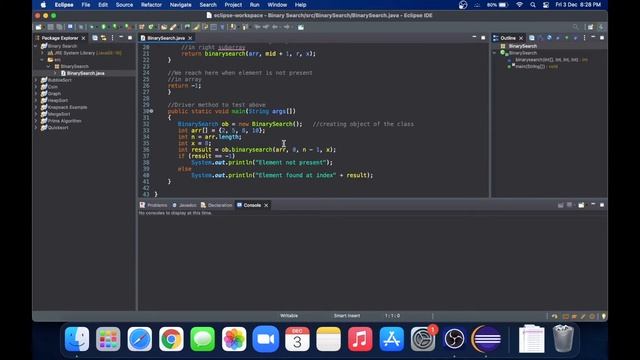640x360 pixels.
Task: Open the Outline view menu (three dots)
Action: click(x=584, y=38)
